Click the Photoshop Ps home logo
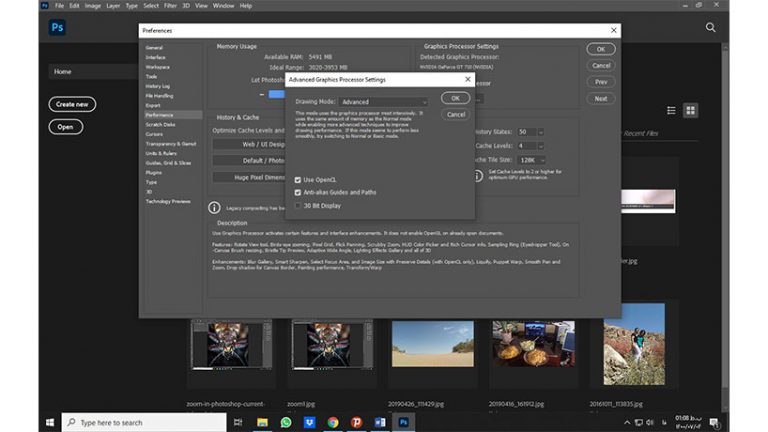The image size is (768, 432). point(57,27)
